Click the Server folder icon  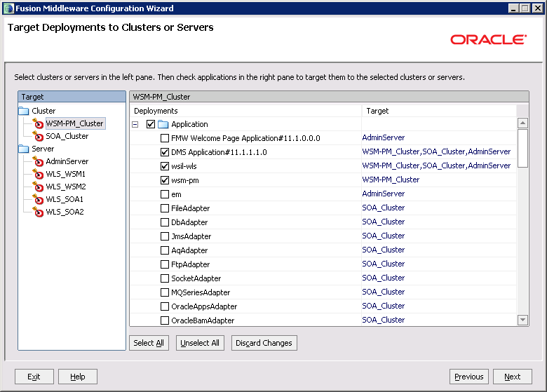(x=24, y=149)
